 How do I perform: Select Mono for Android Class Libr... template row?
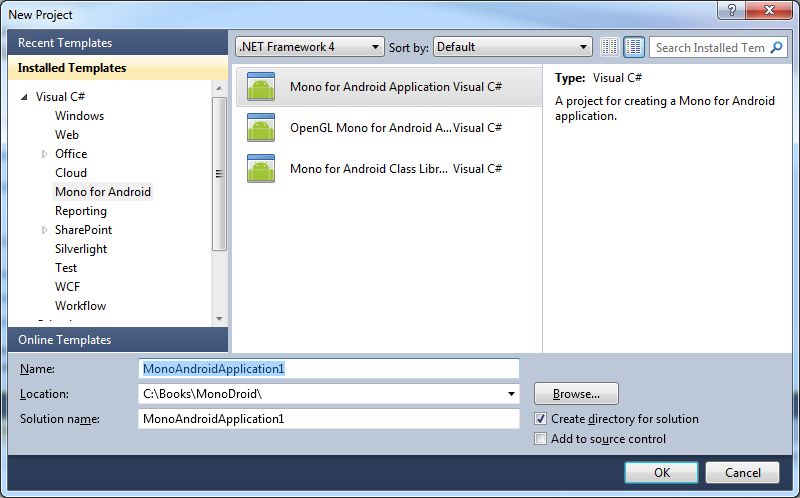click(x=389, y=168)
